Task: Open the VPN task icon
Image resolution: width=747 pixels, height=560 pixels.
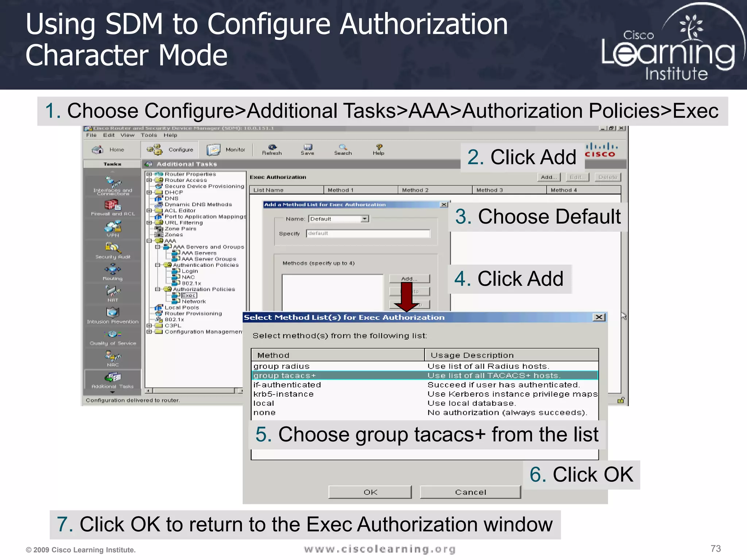Action: click(x=113, y=230)
